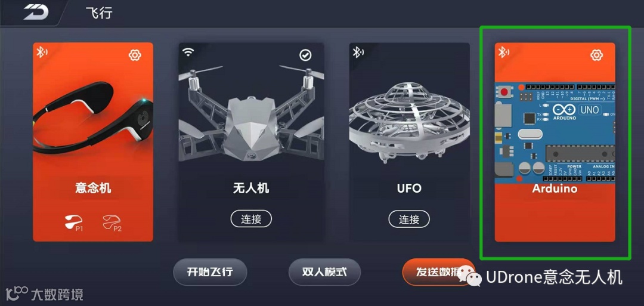Viewport: 644px width, 306px height.
Task: Click the Bluetooth icon on the 意念机 card
Action: tap(42, 52)
